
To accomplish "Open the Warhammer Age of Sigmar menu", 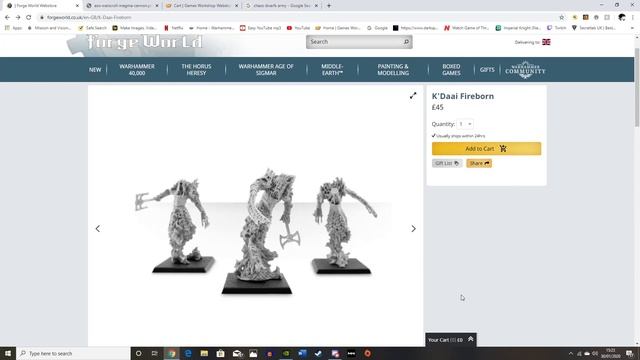I will 266,70.
